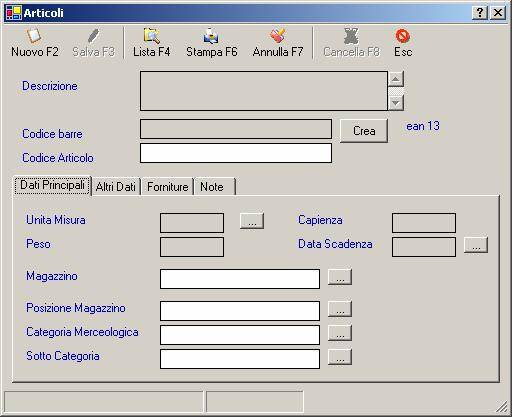Open the Data Scadenza picker button
The width and height of the screenshot is (513, 419).
tap(476, 245)
